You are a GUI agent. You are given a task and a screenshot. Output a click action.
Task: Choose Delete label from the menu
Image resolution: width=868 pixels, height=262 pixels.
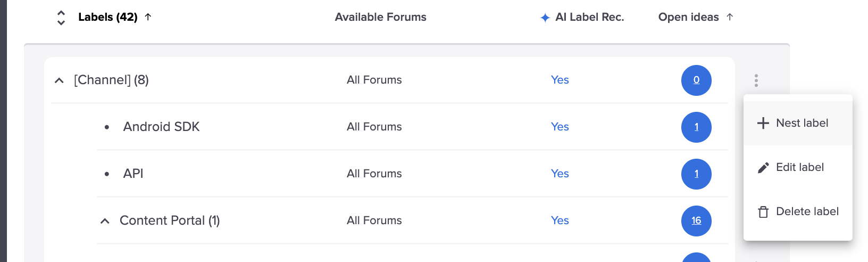click(x=807, y=211)
